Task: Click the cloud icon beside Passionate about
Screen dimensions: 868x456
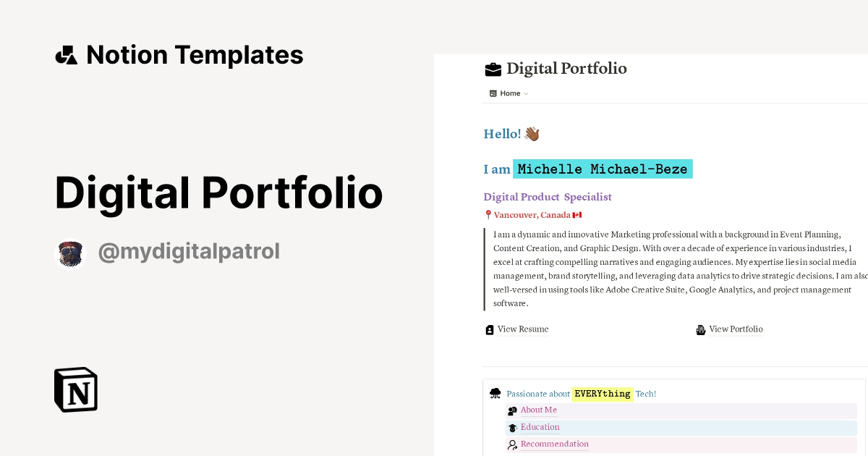Action: [x=495, y=394]
